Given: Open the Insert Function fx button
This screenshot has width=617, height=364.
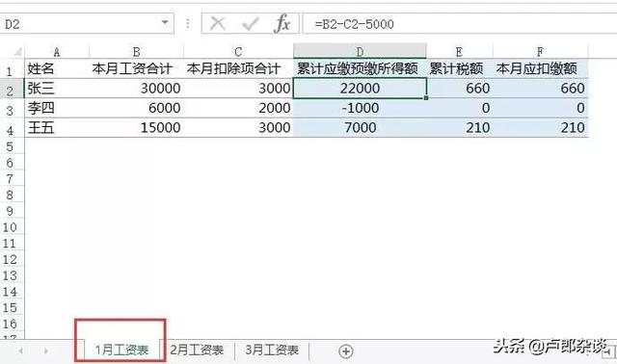Looking at the screenshot, I should click(x=282, y=23).
